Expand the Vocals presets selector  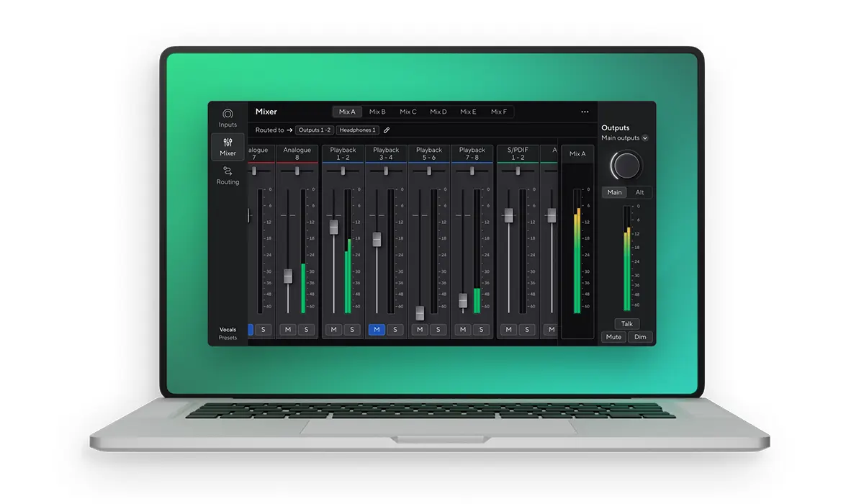coord(228,333)
